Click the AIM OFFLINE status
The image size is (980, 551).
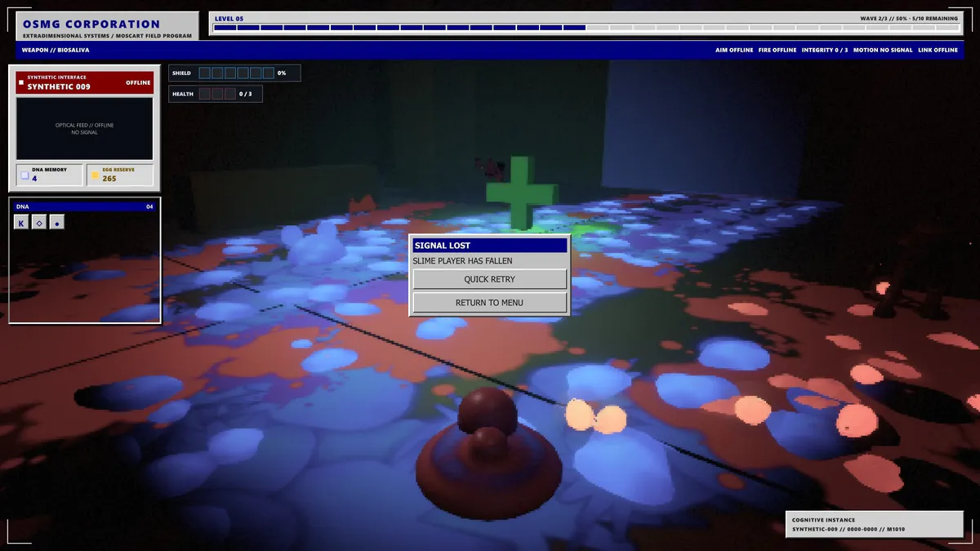[734, 50]
